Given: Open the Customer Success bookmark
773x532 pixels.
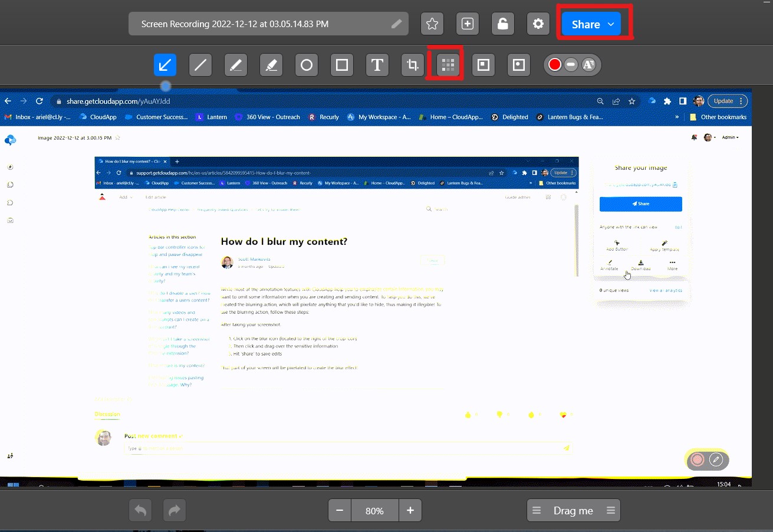Looking at the screenshot, I should tap(156, 117).
